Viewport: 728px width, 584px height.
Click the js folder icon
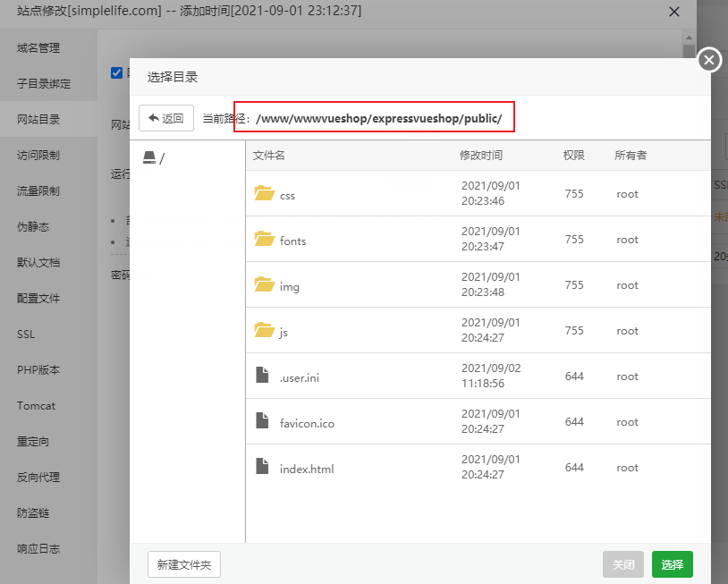[265, 330]
